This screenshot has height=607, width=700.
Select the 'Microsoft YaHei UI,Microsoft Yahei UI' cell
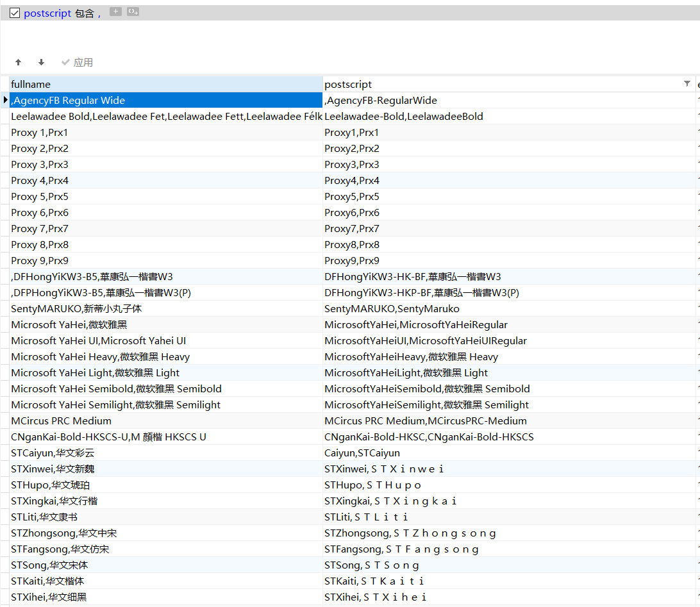(165, 341)
